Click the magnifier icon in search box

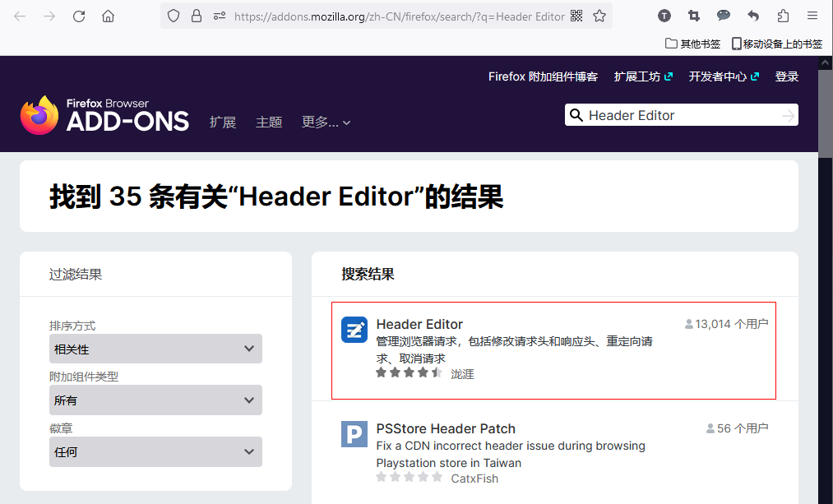click(x=576, y=115)
